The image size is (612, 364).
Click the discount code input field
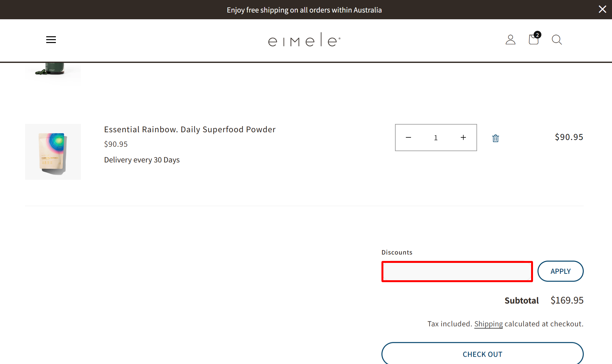[457, 271]
